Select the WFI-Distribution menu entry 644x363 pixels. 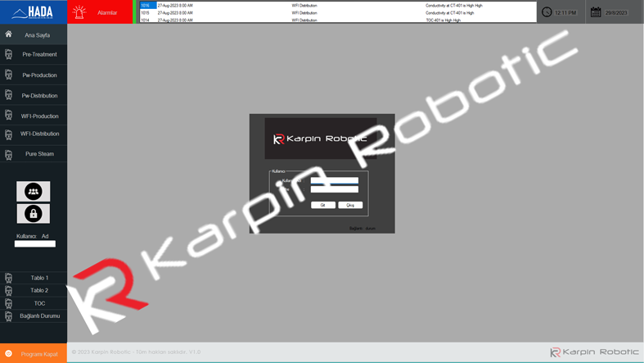(34, 134)
